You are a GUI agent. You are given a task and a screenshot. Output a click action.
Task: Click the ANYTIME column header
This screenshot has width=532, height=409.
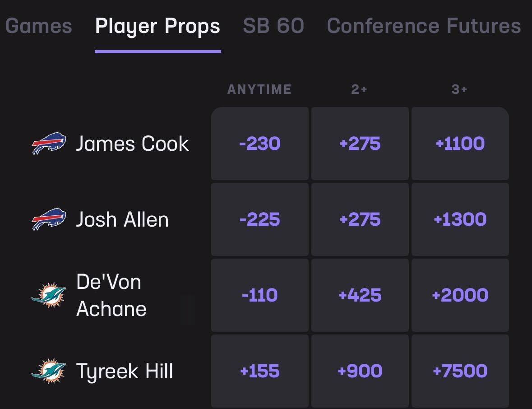(259, 89)
